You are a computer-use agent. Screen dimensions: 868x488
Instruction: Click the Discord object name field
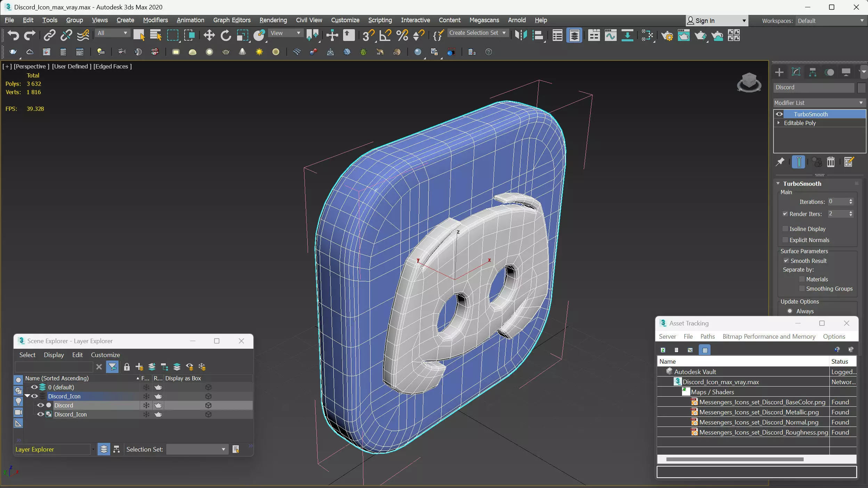[x=814, y=88]
